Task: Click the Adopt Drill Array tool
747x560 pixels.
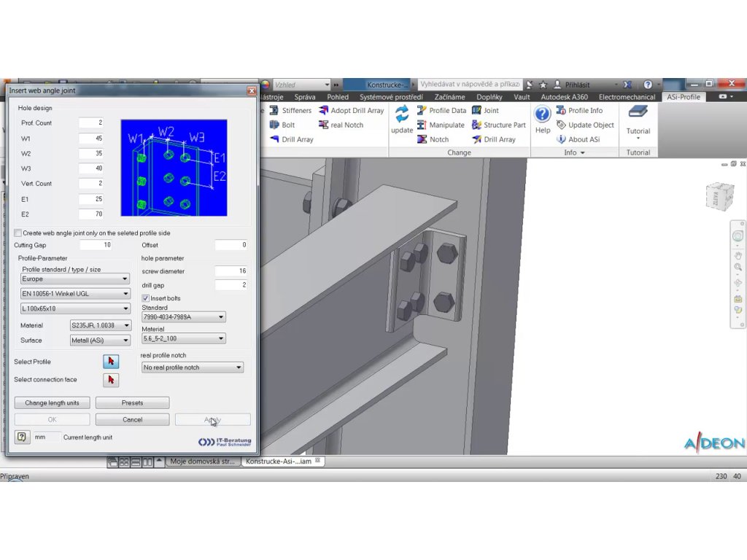Action: click(x=352, y=111)
